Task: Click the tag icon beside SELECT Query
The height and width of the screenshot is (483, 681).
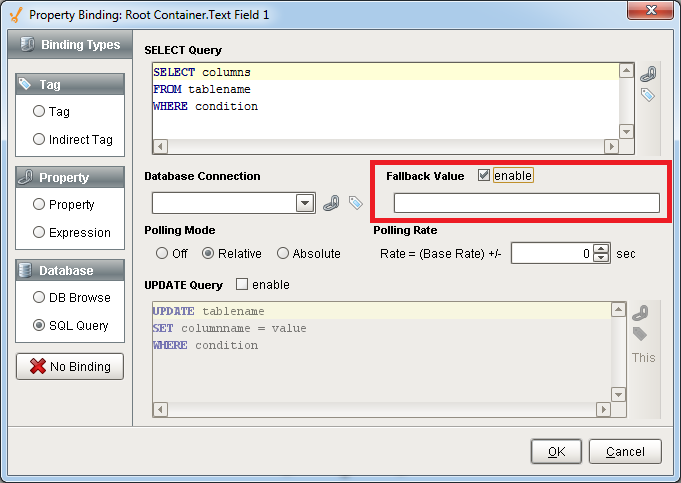Action: [648, 95]
